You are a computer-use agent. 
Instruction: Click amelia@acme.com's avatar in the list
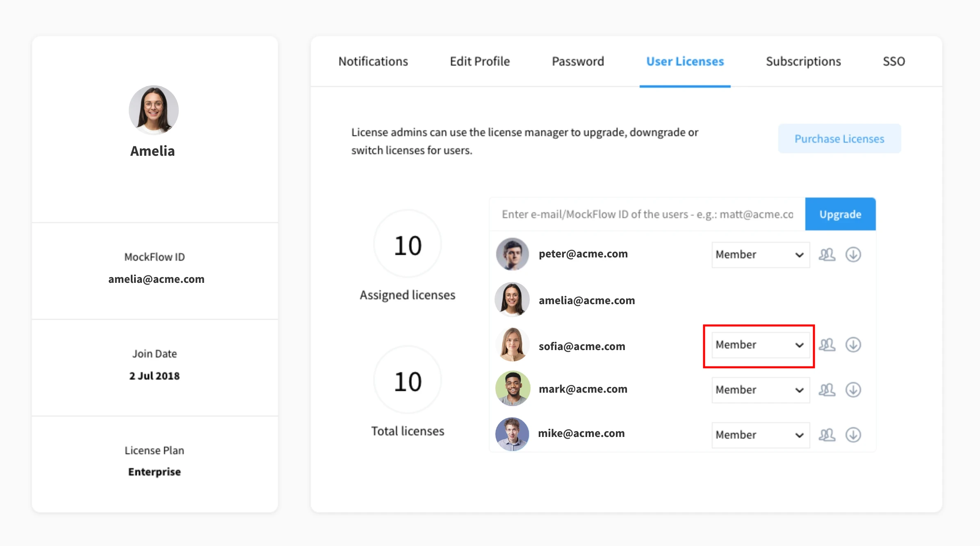[512, 299]
